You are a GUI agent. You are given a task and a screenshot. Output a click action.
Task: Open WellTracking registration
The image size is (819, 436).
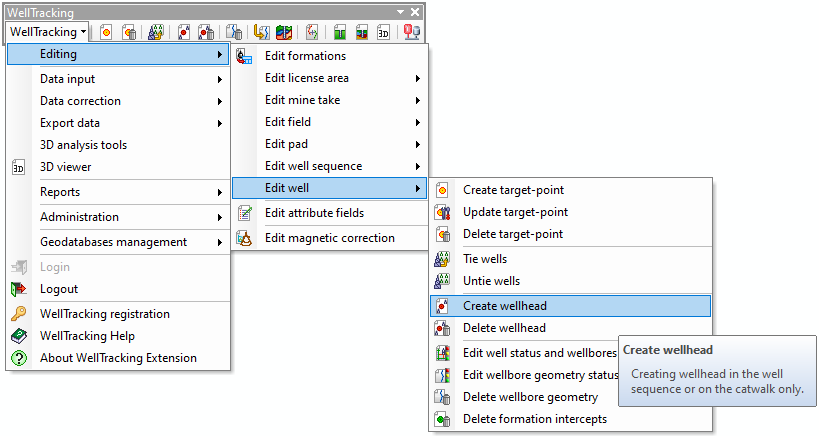[118, 314]
